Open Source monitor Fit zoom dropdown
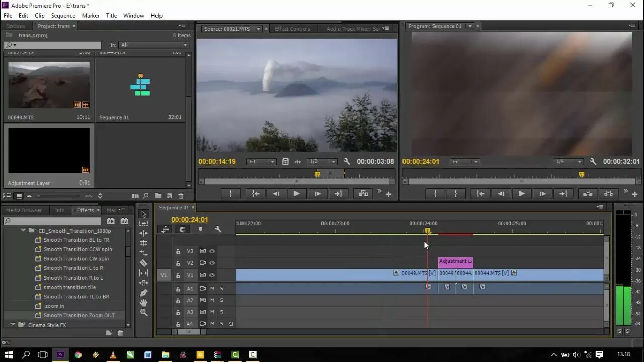The width and height of the screenshot is (644, 362). pyautogui.click(x=261, y=162)
